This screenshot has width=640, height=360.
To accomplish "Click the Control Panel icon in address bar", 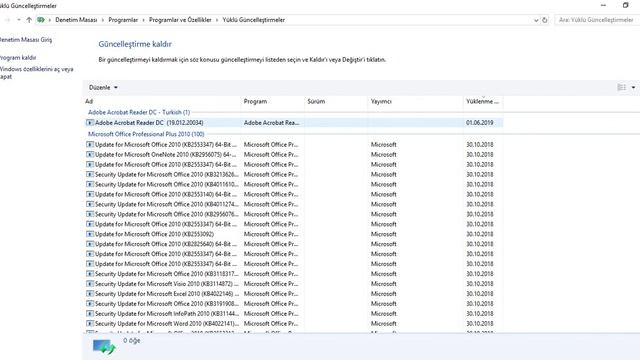I will click(41, 20).
